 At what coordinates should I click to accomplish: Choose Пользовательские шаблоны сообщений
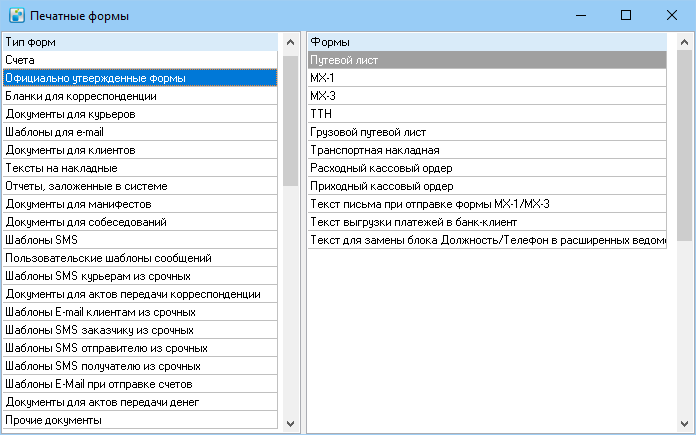[x=140, y=258]
